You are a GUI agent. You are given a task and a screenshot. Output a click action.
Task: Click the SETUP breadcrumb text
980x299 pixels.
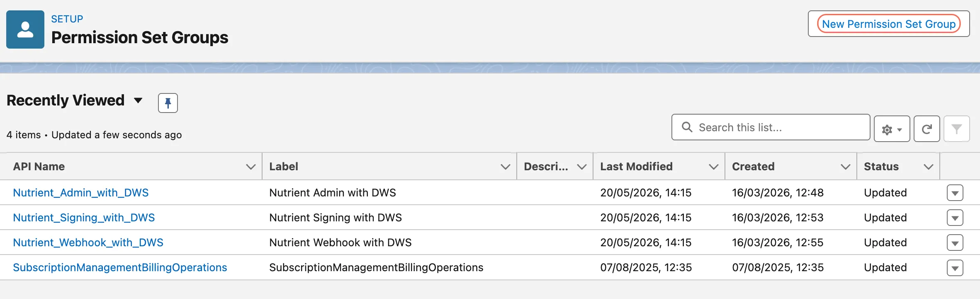pyautogui.click(x=67, y=19)
